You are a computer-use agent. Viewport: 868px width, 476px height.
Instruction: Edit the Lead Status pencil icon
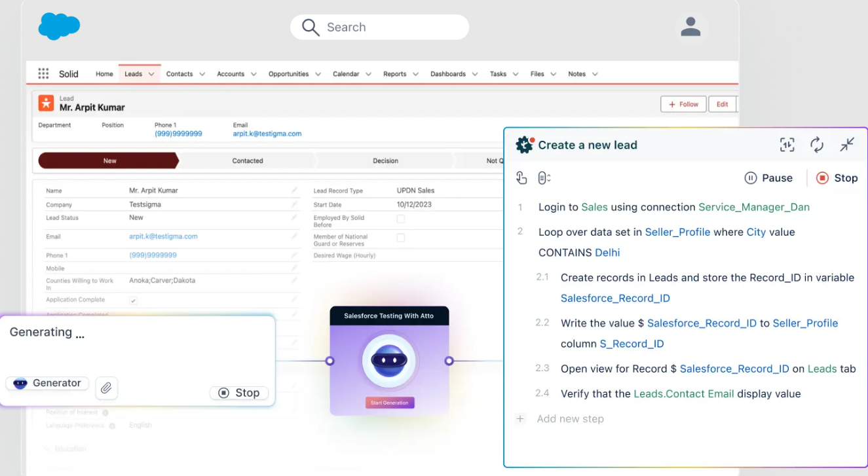point(295,217)
